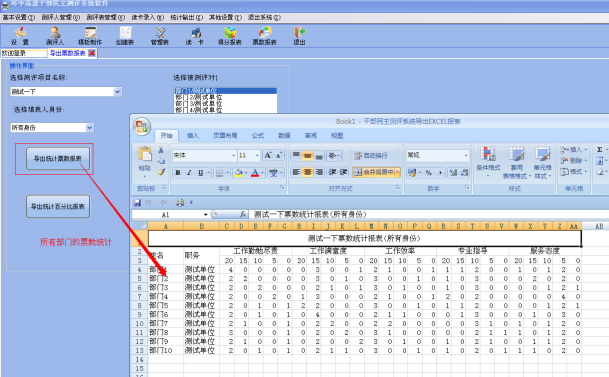Open the 统计输出 menu
Screen dimensions: 609x377
pos(186,17)
